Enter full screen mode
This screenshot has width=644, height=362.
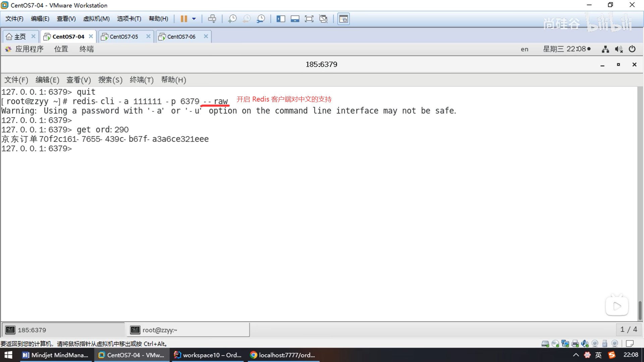309,19
